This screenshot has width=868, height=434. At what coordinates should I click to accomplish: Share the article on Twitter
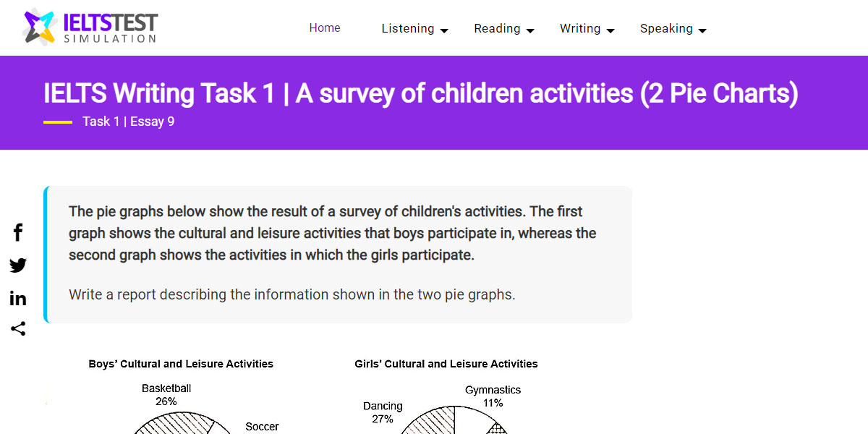(17, 265)
